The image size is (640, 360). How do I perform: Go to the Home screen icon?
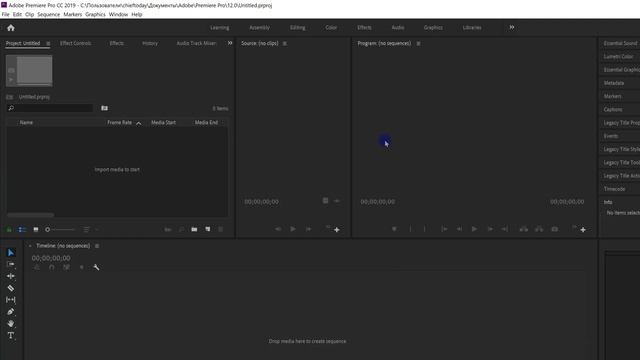tap(11, 28)
